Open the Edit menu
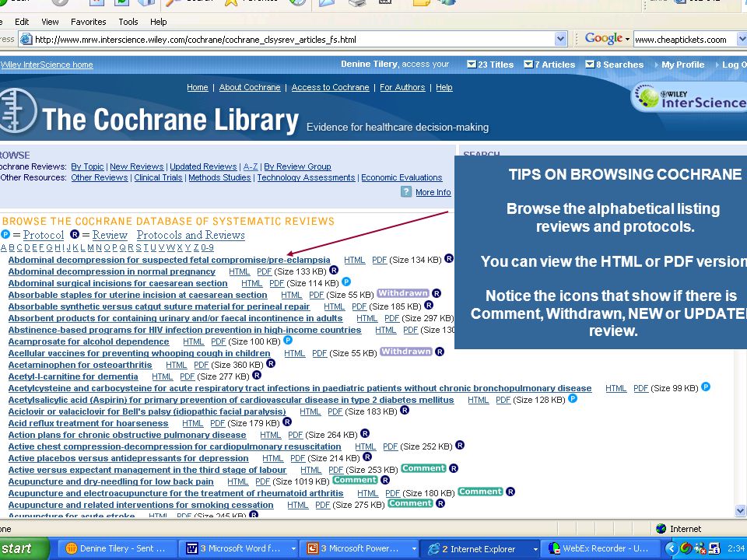The height and width of the screenshot is (560, 747). coord(22,22)
